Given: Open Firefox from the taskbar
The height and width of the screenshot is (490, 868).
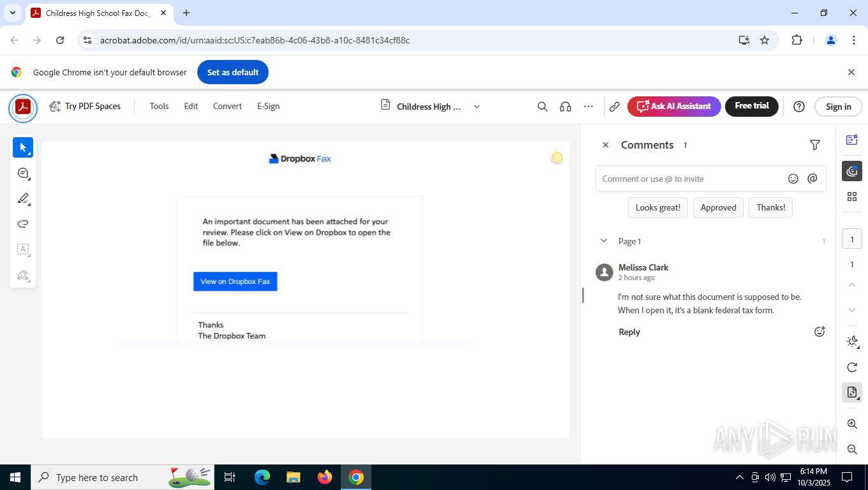Looking at the screenshot, I should pyautogui.click(x=325, y=477).
